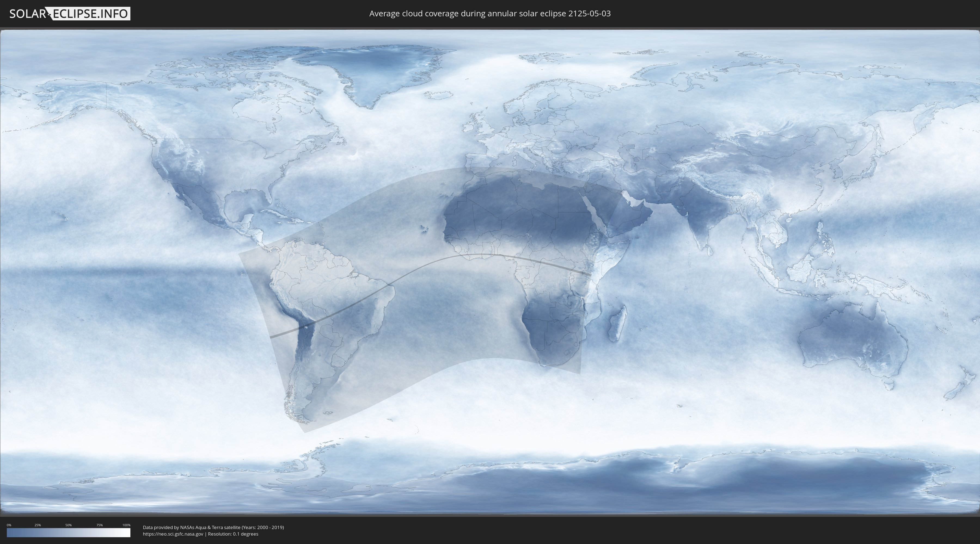Click the cloud coverage color gradient bar
The image size is (980, 544).
(x=69, y=533)
